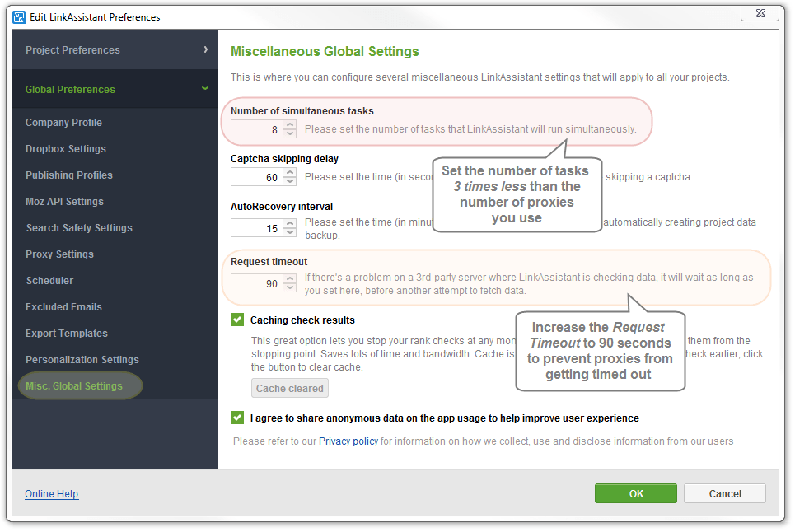Go to Publishing Profiles

point(69,175)
